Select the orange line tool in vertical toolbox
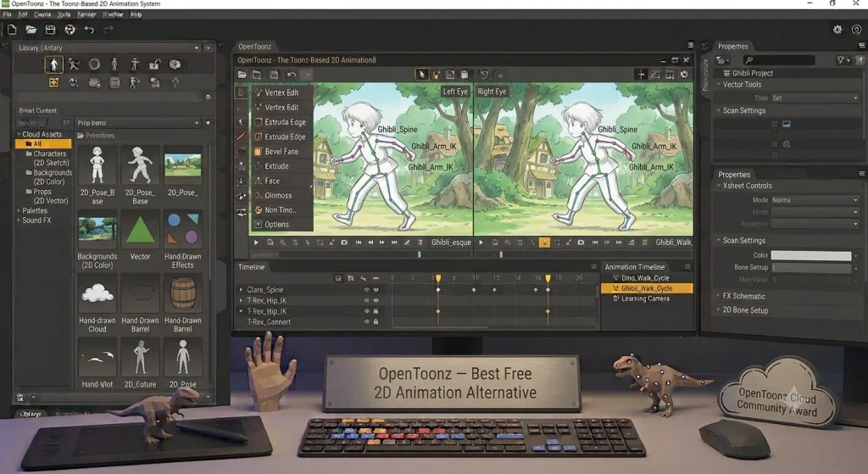Image resolution: width=868 pixels, height=474 pixels. 242,136
